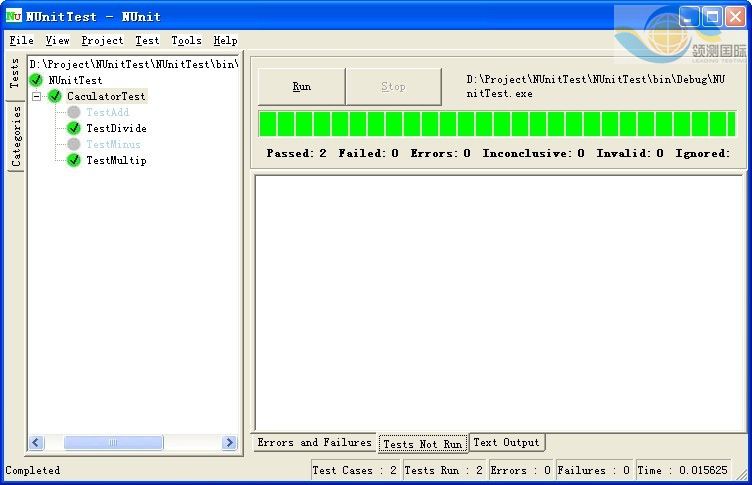Viewport: 752px width, 485px height.
Task: Select the NUnitTest root tree item
Action: (x=75, y=80)
